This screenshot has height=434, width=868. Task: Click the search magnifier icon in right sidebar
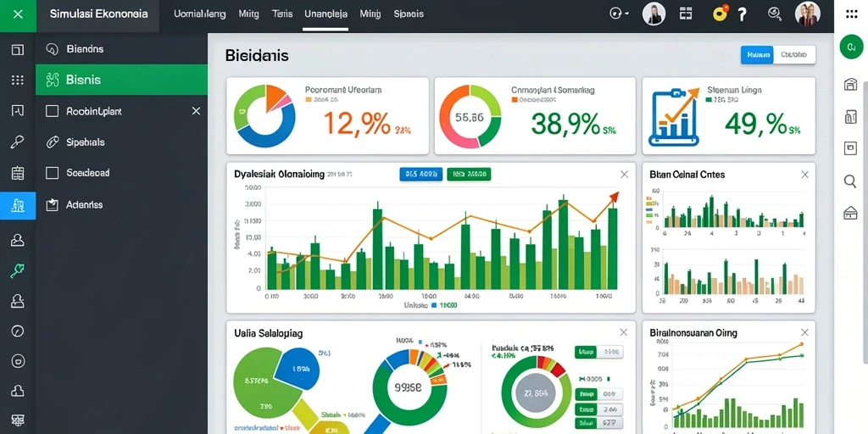tap(849, 181)
